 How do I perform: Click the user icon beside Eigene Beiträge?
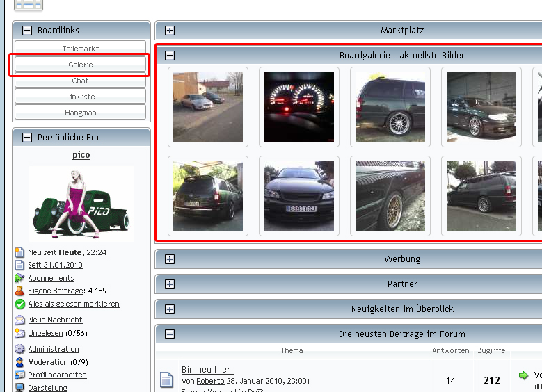(19, 291)
